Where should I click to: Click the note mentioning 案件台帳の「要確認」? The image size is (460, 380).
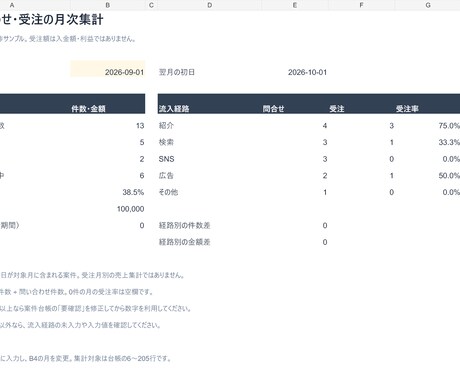tap(95, 309)
